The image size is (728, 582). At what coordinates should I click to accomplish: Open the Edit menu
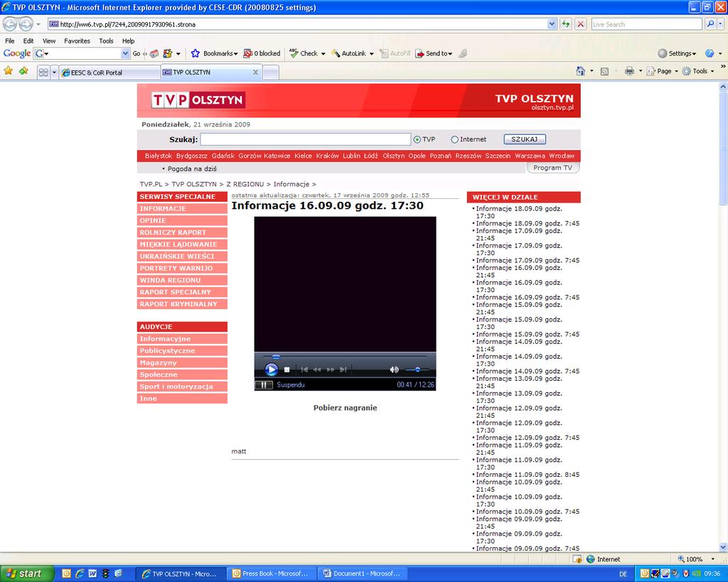28,41
